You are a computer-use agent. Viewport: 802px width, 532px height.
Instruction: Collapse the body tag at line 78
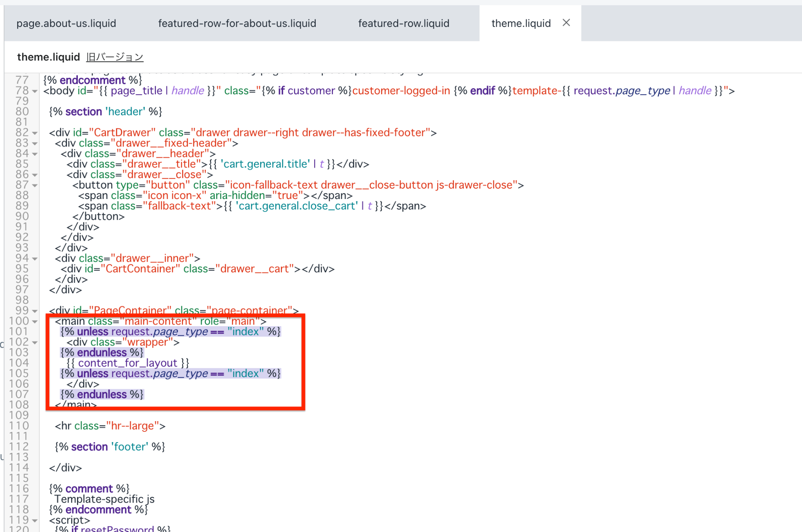pos(35,91)
